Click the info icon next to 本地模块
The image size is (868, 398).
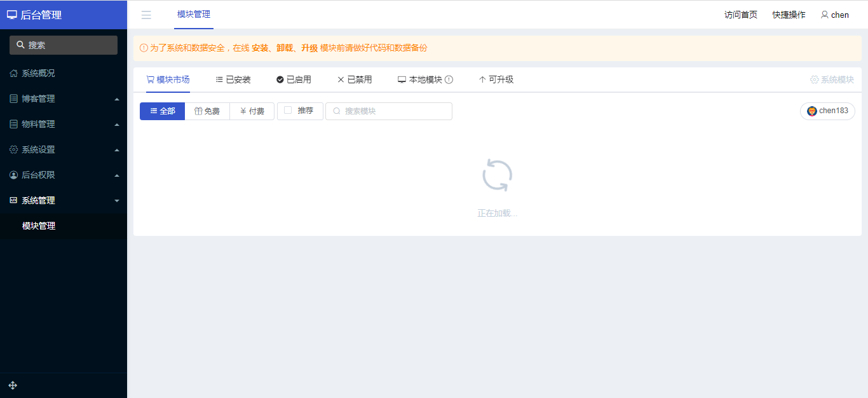tap(449, 79)
